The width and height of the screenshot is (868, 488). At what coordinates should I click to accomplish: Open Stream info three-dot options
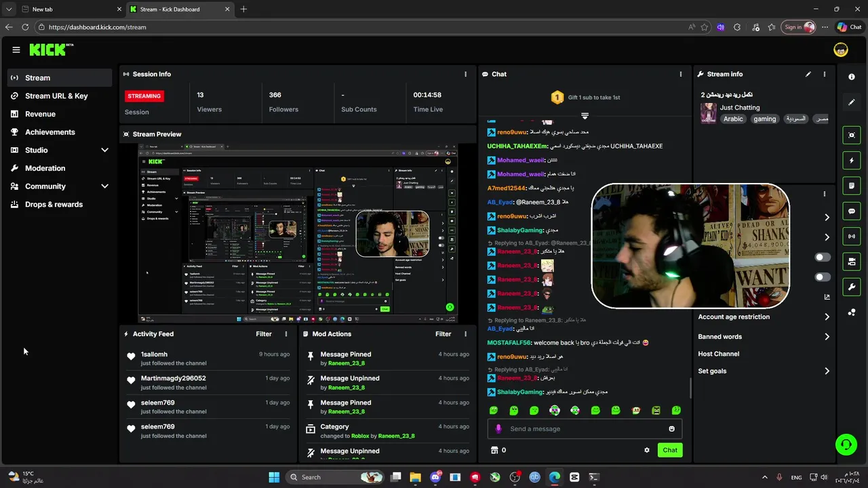coord(825,74)
